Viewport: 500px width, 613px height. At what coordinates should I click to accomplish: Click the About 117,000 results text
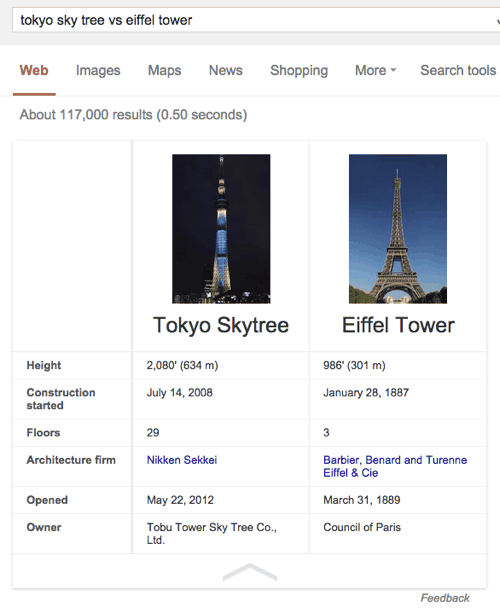point(133,115)
